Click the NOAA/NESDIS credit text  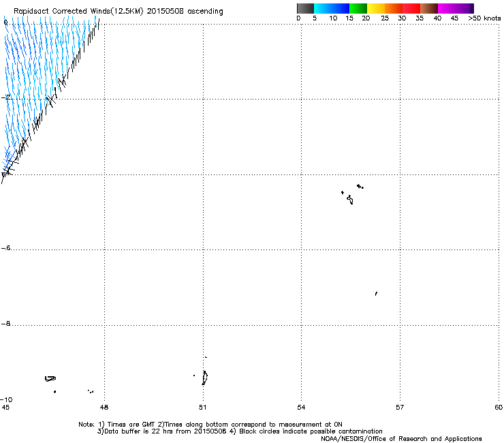(401, 439)
